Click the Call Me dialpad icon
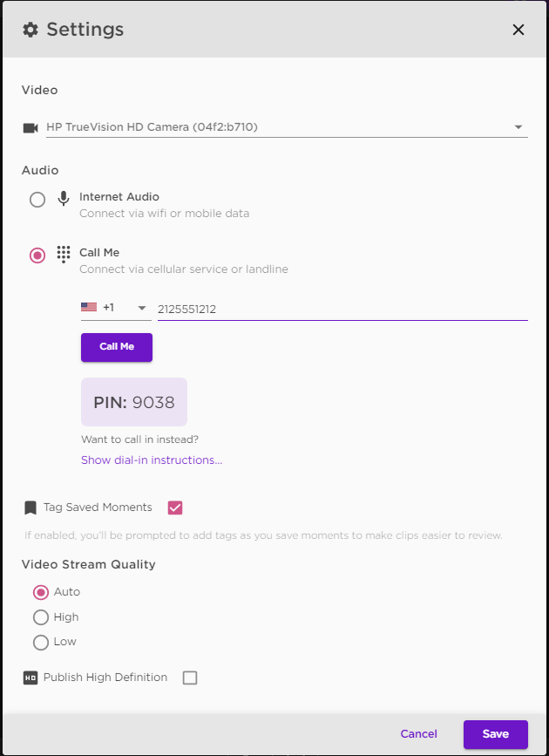 tap(63, 254)
